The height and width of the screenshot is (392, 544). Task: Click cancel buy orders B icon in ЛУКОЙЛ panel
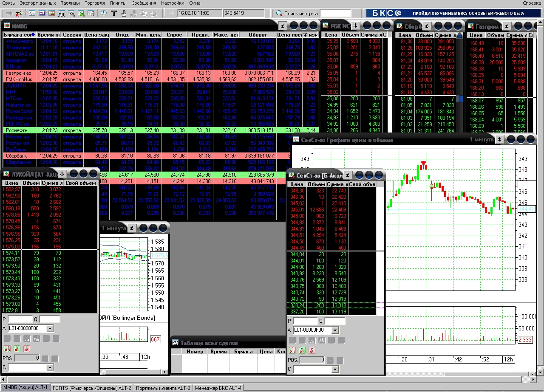[x=17, y=349]
